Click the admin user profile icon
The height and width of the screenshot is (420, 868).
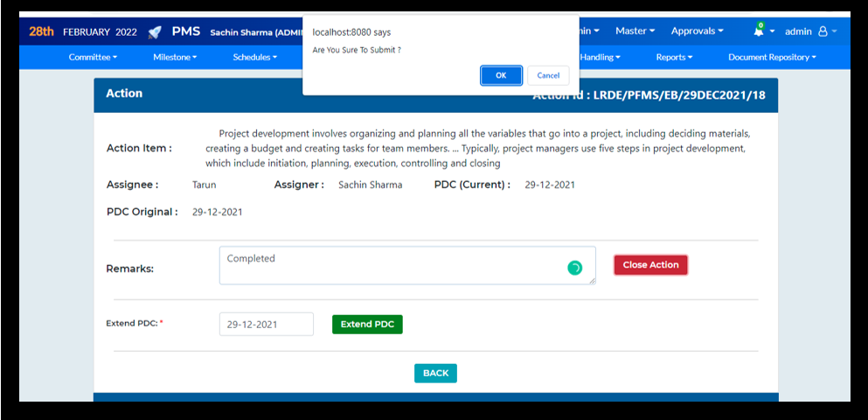[823, 31]
